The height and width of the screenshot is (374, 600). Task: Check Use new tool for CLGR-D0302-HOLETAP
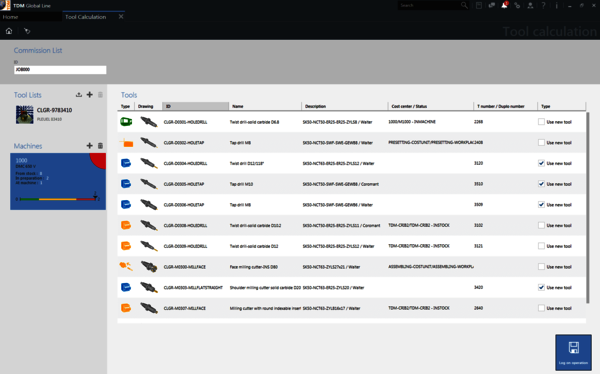pos(541,142)
